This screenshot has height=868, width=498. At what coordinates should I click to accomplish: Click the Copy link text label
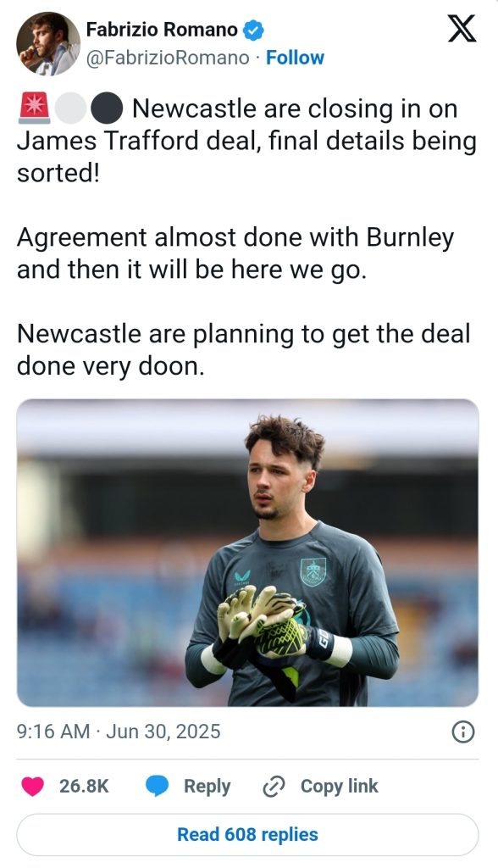coord(339,786)
